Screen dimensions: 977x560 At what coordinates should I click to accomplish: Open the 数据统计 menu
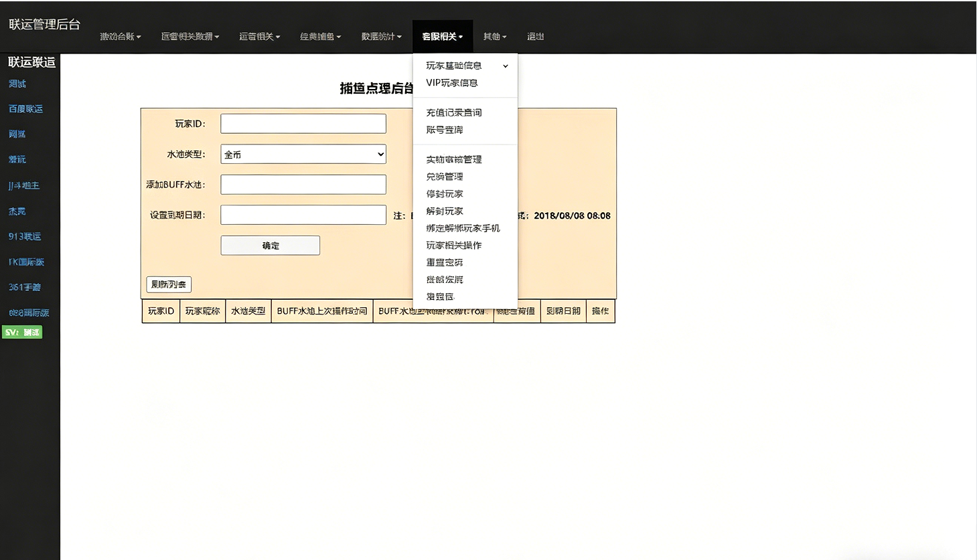(x=380, y=36)
